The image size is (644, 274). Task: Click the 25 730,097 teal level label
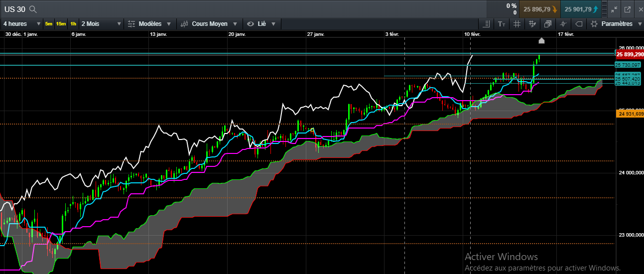coord(628,65)
